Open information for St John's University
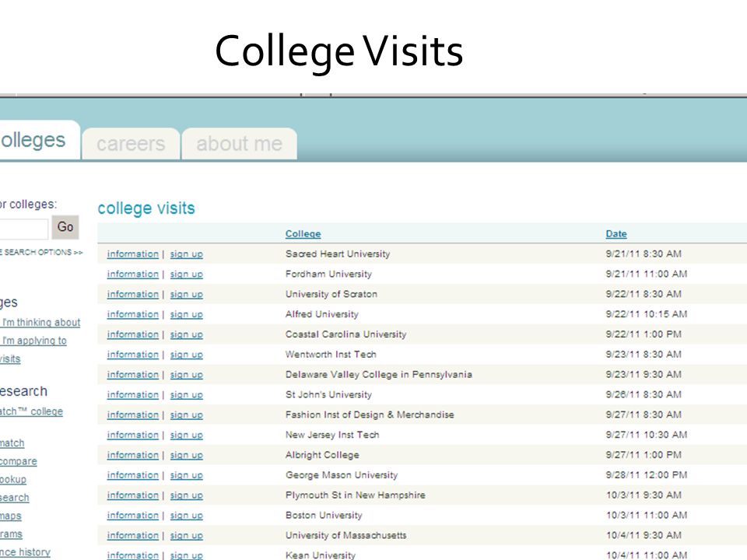This screenshot has width=747, height=560. pyautogui.click(x=133, y=394)
